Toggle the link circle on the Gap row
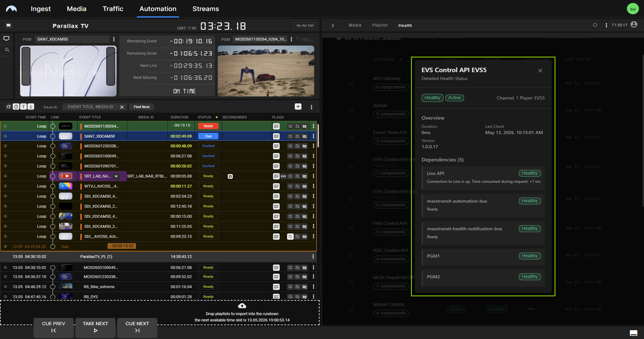 point(53,247)
